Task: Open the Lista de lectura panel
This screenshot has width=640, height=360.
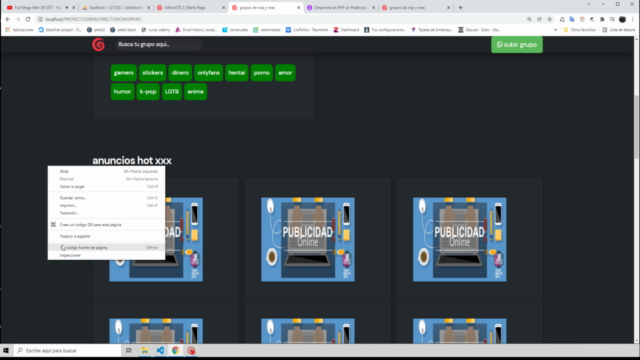Action: point(619,30)
